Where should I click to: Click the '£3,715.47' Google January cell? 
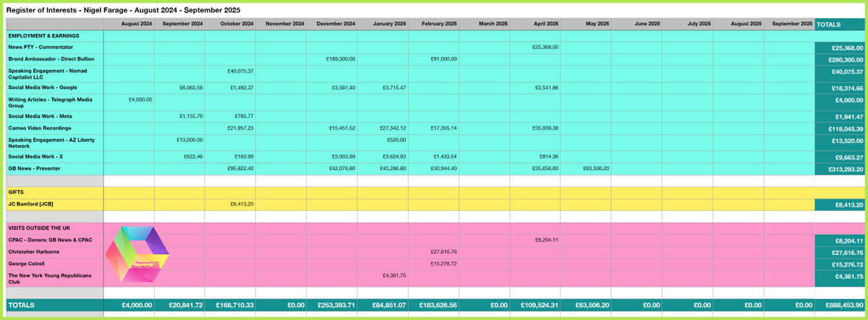(x=394, y=87)
